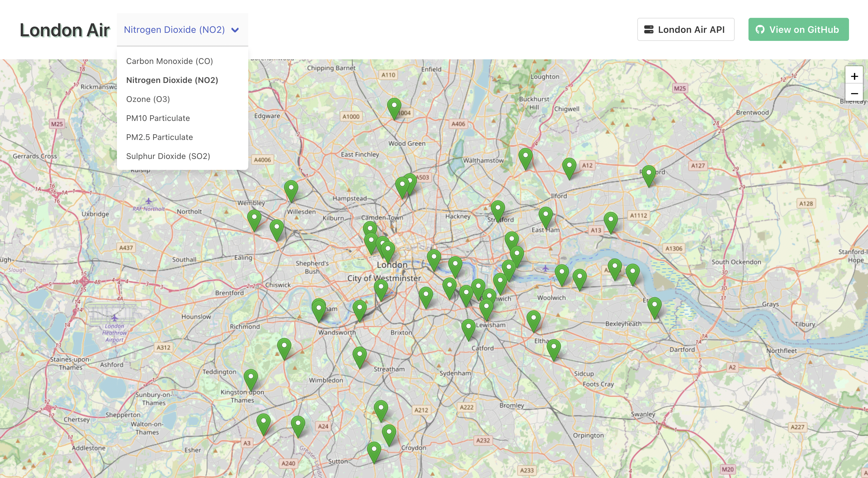Image resolution: width=868 pixels, height=478 pixels.
Task: Choose PM2.5 Particulate option
Action: pyautogui.click(x=159, y=137)
